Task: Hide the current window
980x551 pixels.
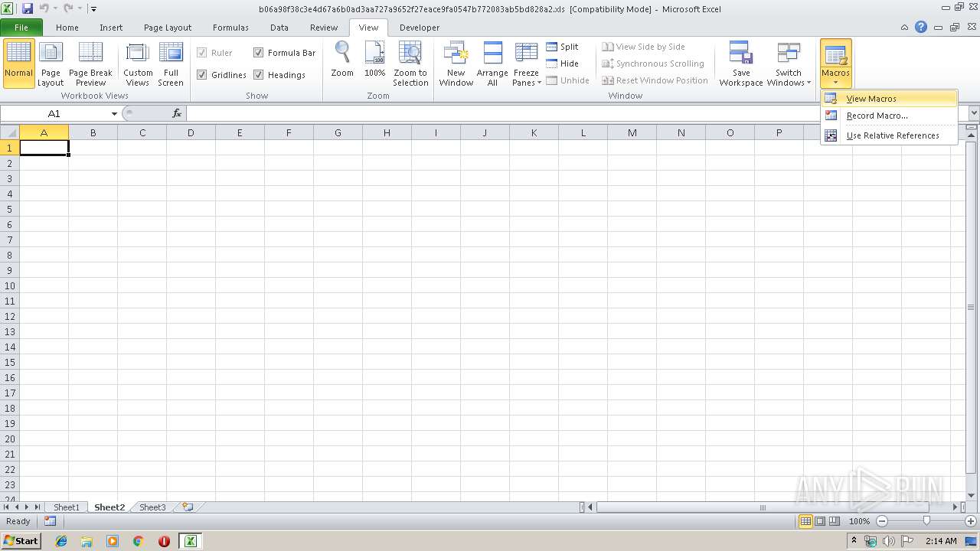Action: pos(563,64)
